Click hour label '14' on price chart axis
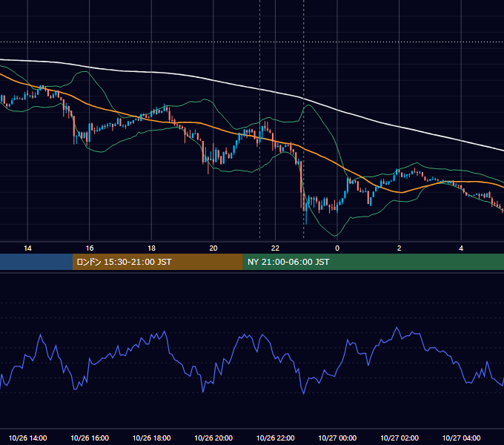Screen dimensions: 504x445 pyautogui.click(x=27, y=248)
